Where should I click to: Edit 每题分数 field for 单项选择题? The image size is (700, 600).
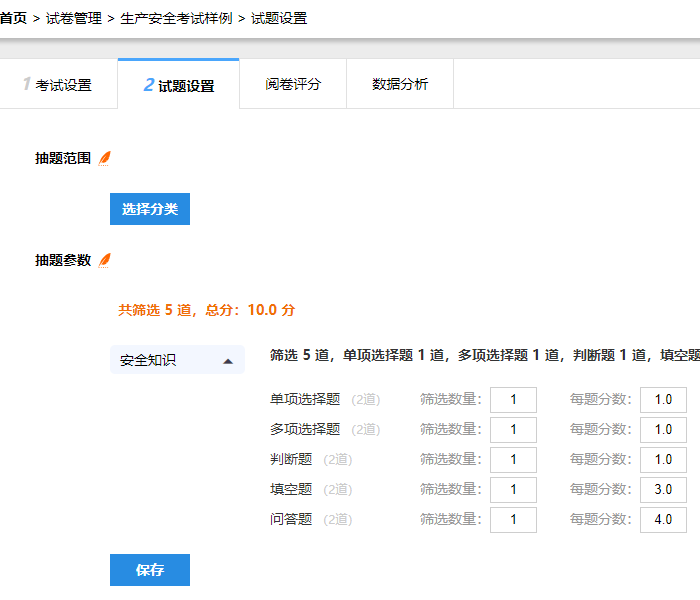(663, 400)
